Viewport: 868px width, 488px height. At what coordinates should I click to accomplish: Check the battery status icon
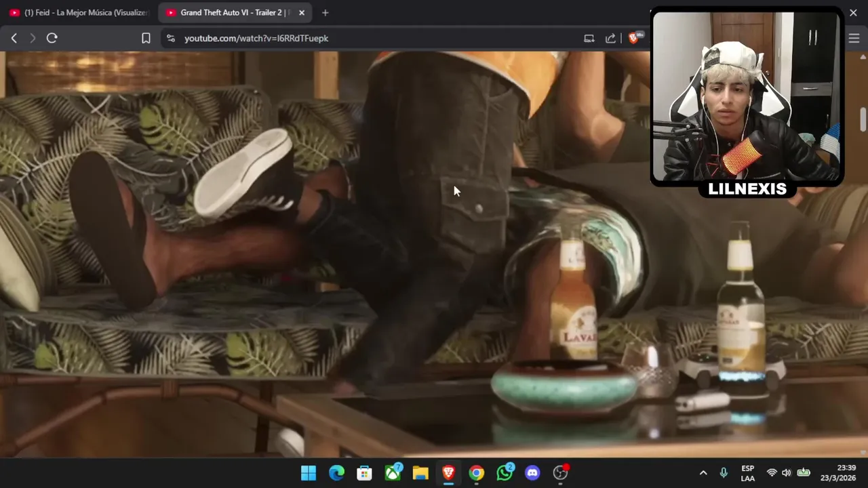tap(804, 473)
